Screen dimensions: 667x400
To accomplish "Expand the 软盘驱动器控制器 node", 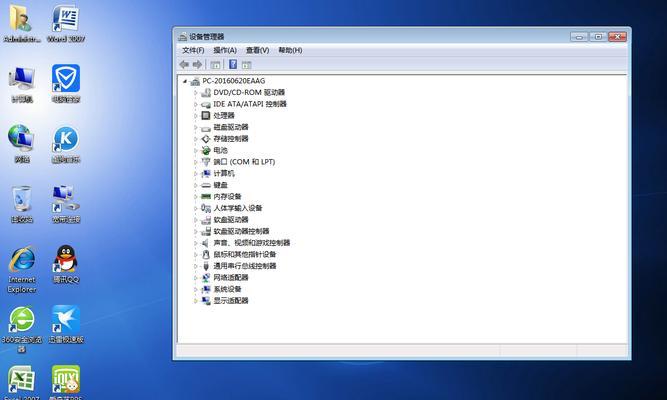I will click(x=196, y=231).
